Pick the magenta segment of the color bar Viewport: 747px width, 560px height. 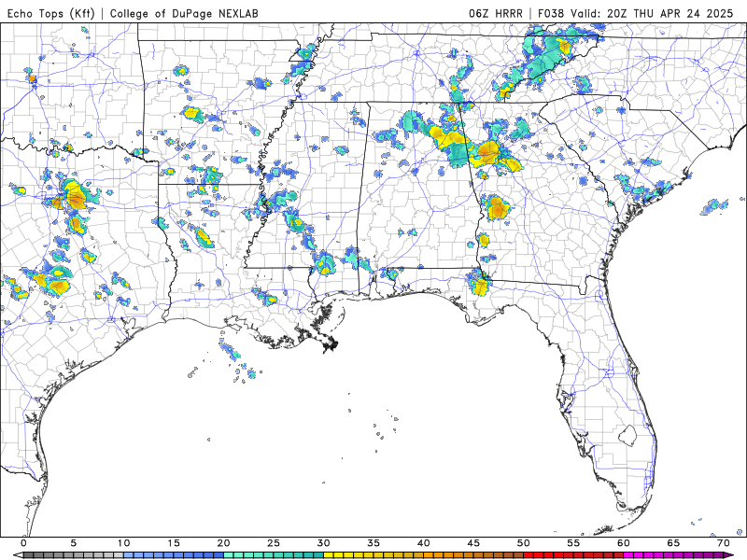pos(673,555)
